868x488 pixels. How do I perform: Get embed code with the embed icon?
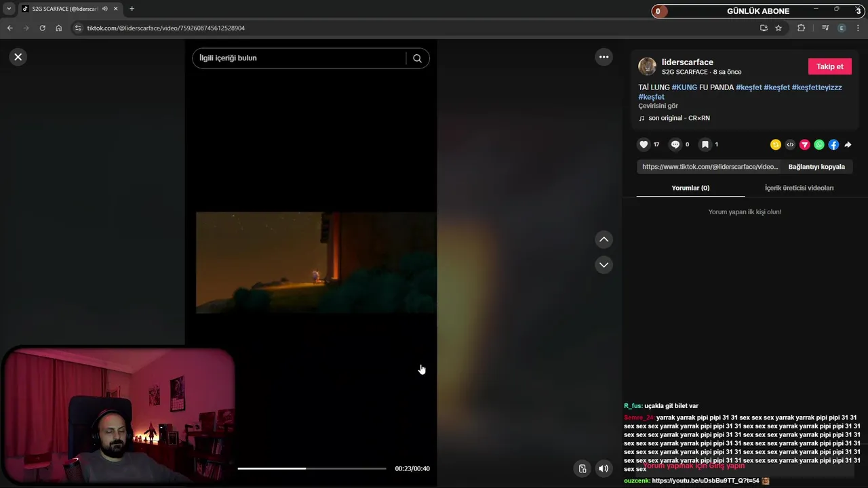790,144
